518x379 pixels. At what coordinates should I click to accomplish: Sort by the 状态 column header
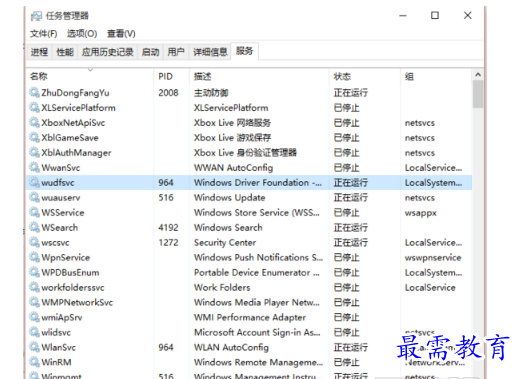(x=365, y=76)
